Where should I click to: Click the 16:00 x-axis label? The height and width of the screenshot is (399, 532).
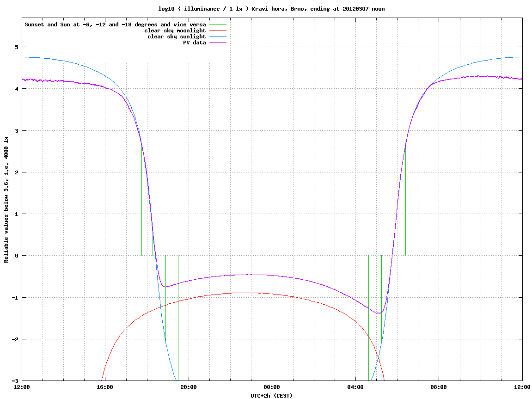105,387
